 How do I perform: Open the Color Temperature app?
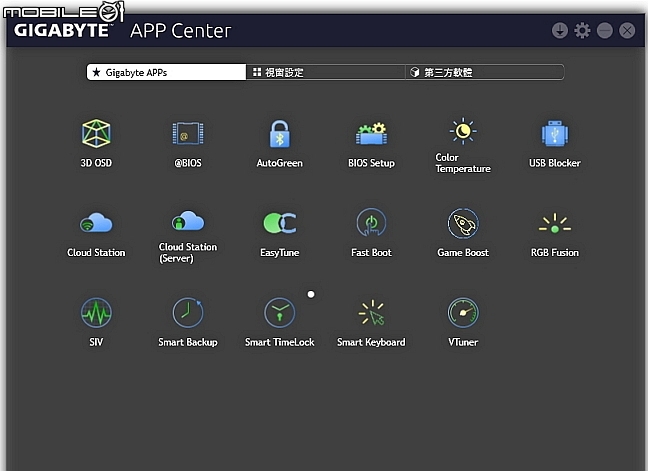(x=463, y=131)
